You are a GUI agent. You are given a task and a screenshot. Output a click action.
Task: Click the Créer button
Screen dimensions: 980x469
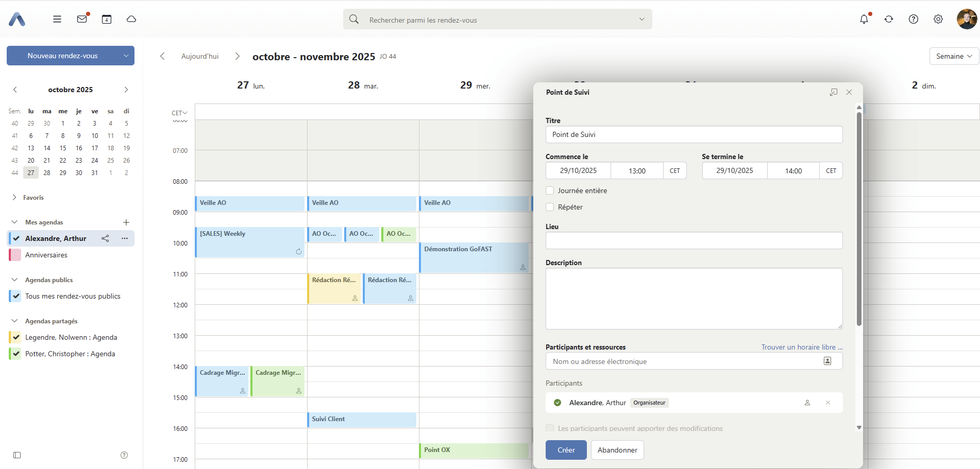click(566, 450)
